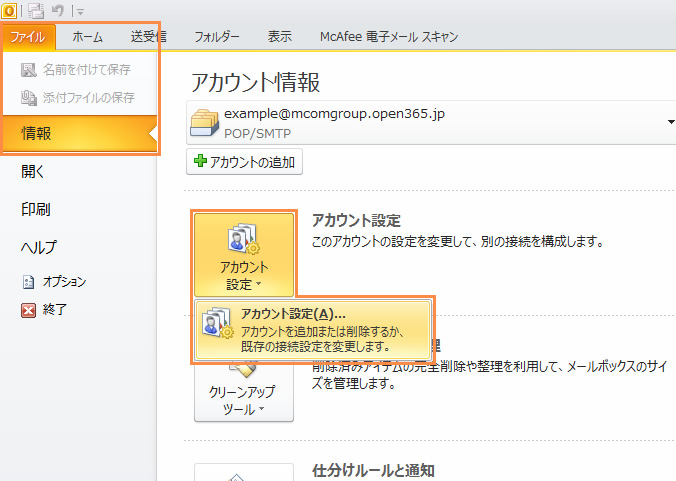Open the McAfee 電子メール スキャン tab

[389, 37]
